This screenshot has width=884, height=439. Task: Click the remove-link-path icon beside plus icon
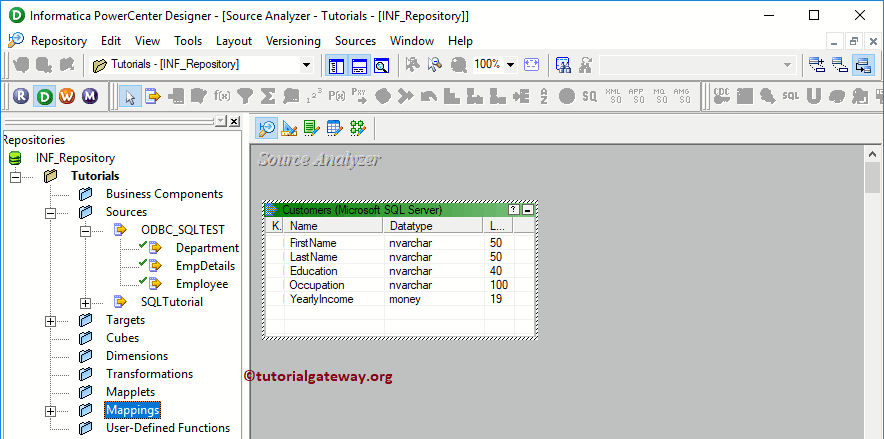click(839, 65)
